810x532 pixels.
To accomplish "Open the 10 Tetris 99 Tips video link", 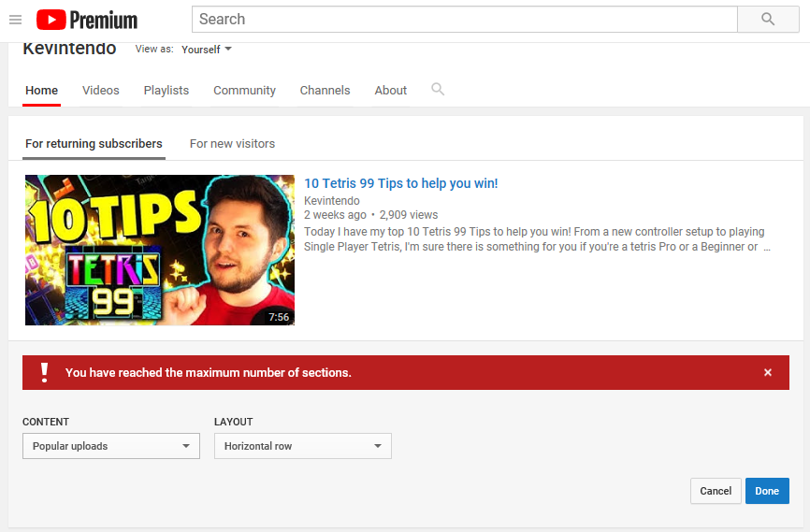I will coord(401,183).
